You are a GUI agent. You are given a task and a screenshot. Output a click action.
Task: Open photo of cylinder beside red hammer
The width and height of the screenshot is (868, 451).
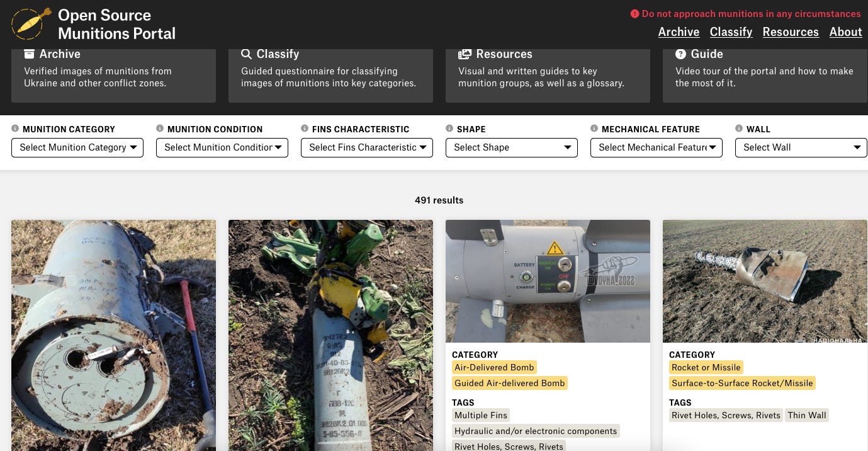[113, 335]
